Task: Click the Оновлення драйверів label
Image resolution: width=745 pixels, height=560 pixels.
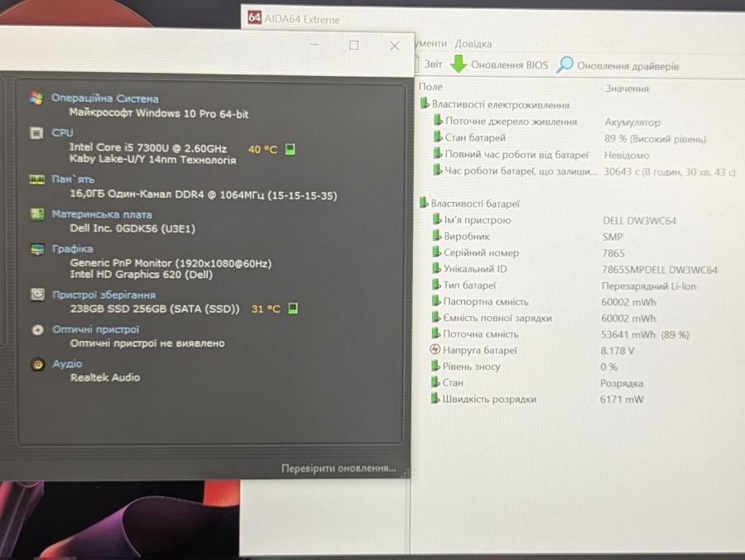Action: [627, 66]
